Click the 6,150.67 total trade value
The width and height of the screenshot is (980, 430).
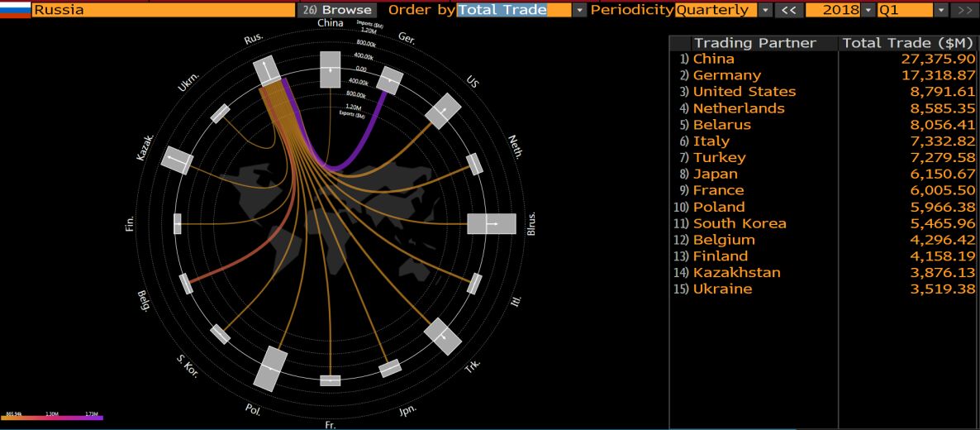coord(942,174)
